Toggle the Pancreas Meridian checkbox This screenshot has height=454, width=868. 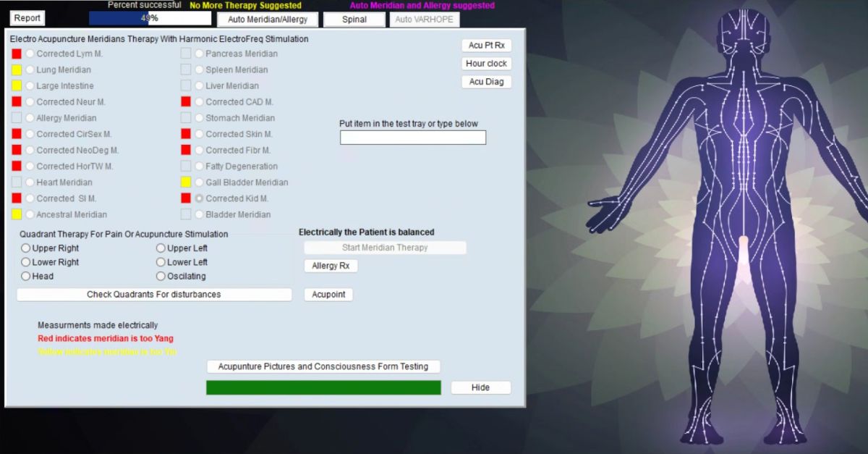click(x=186, y=54)
